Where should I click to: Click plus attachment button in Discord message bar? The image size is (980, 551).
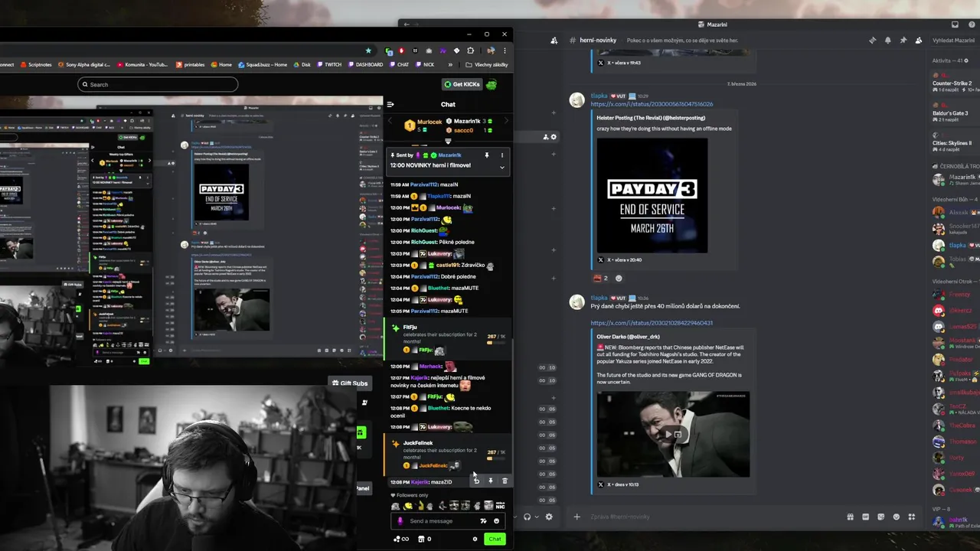point(577,517)
